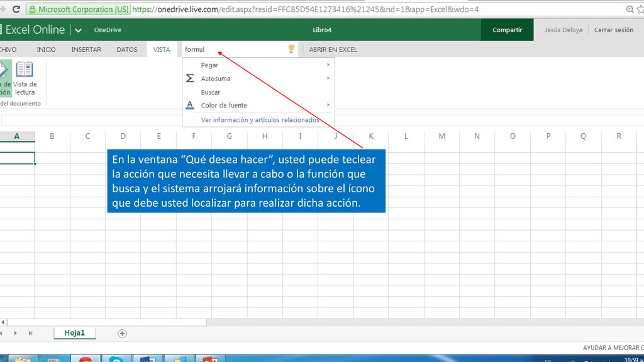Go to next sheet arrow

coord(15,333)
